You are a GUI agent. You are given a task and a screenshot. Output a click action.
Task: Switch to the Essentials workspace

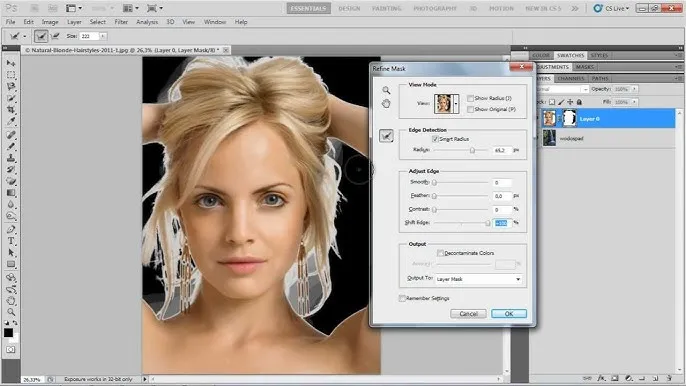[x=308, y=8]
